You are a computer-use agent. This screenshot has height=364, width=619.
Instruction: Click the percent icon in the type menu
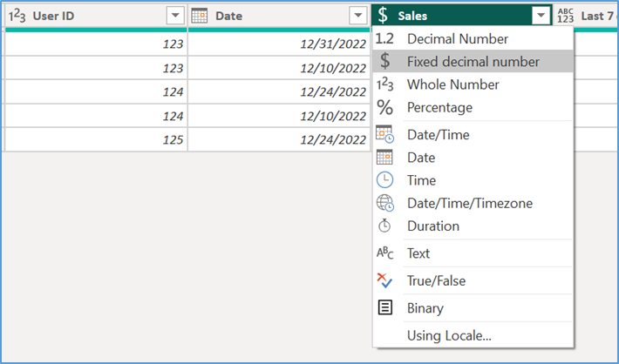click(384, 107)
